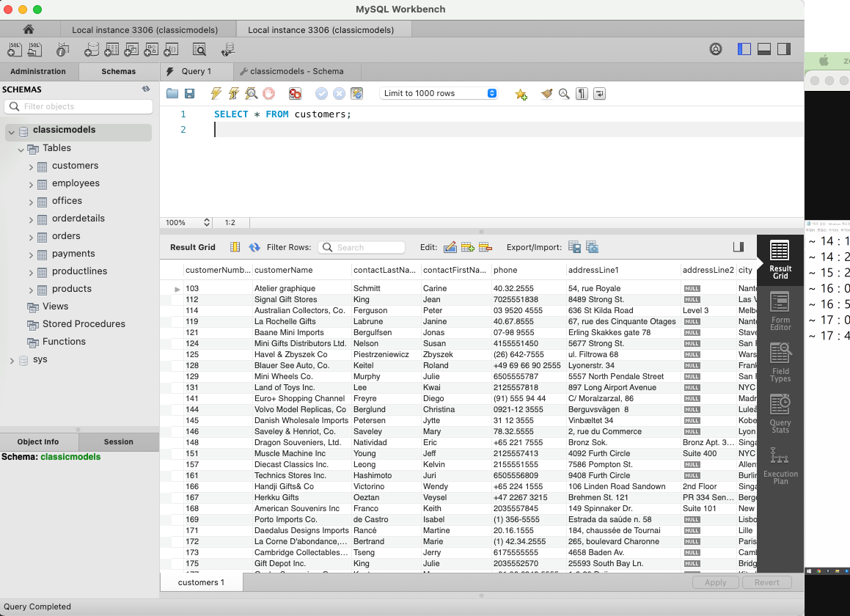
Task: Save script floppy disk icon
Action: point(190,93)
